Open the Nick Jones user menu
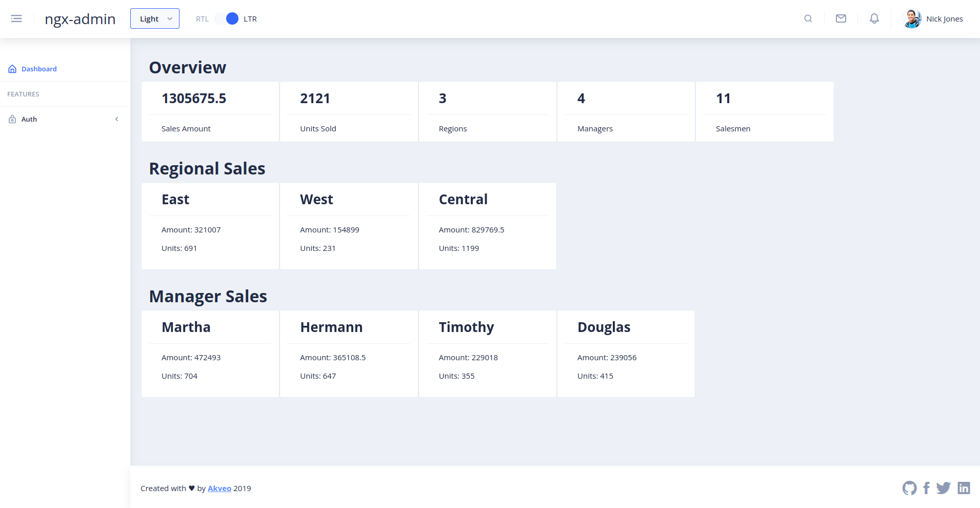The height and width of the screenshot is (508, 980). tap(944, 19)
